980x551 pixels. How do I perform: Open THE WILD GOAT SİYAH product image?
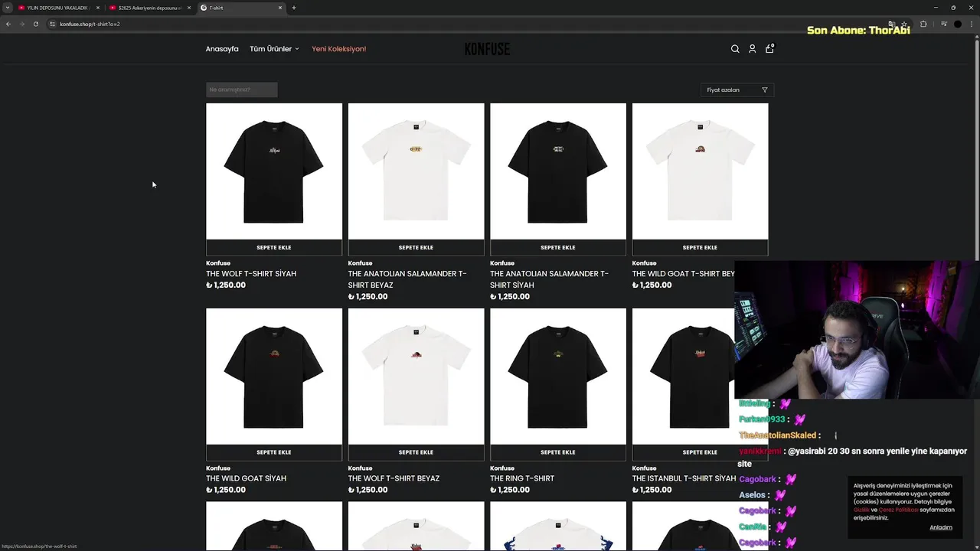(274, 377)
